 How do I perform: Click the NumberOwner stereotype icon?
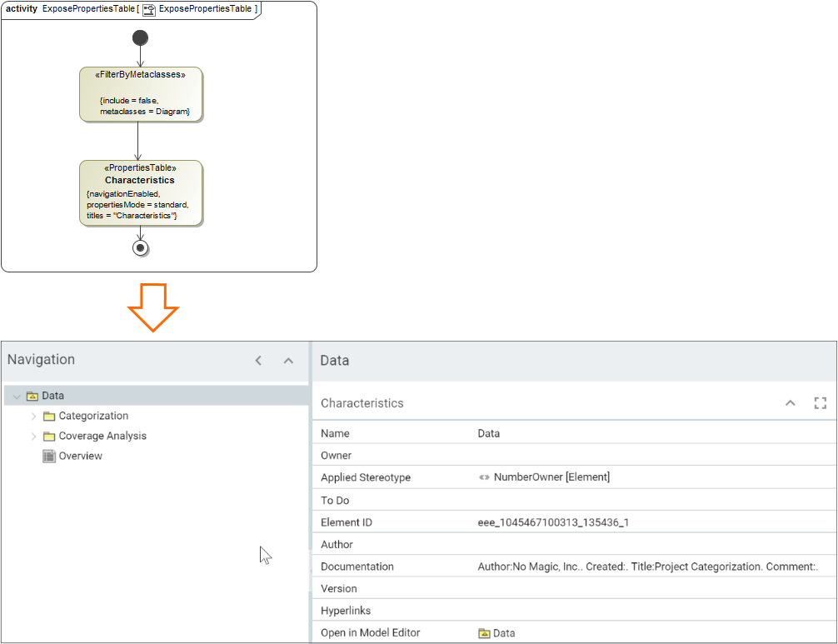pyautogui.click(x=484, y=477)
